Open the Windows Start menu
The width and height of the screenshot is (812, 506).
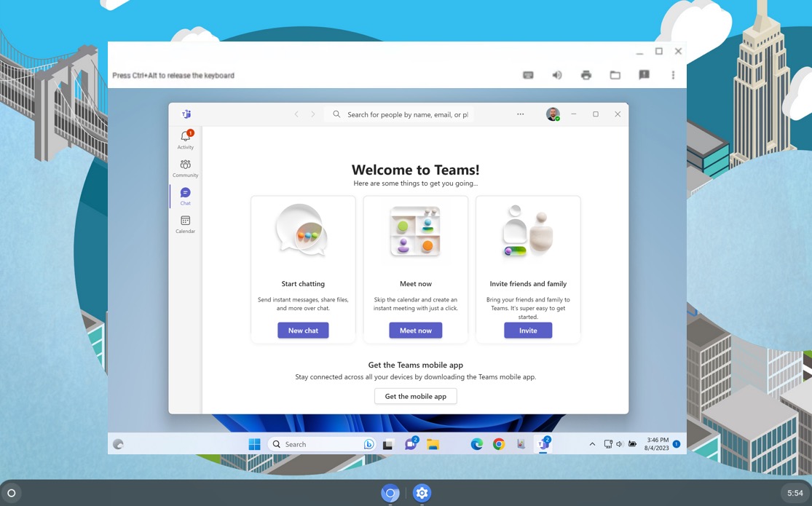coord(253,443)
